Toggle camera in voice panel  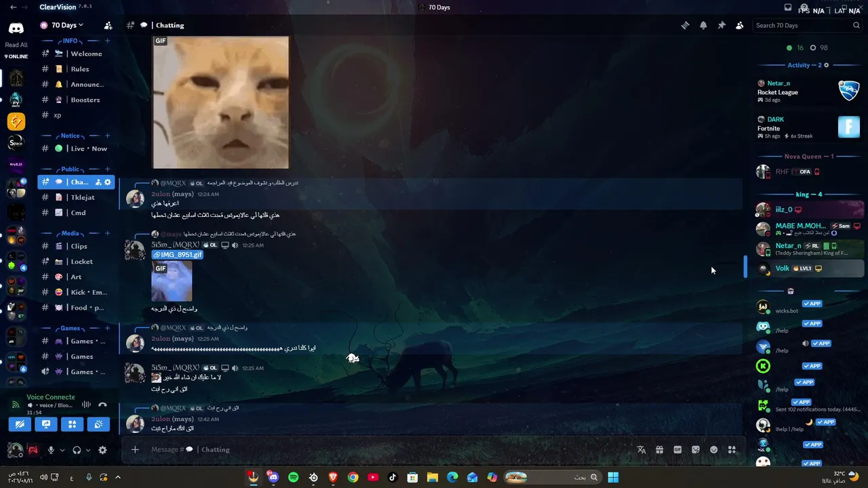tap(20, 424)
